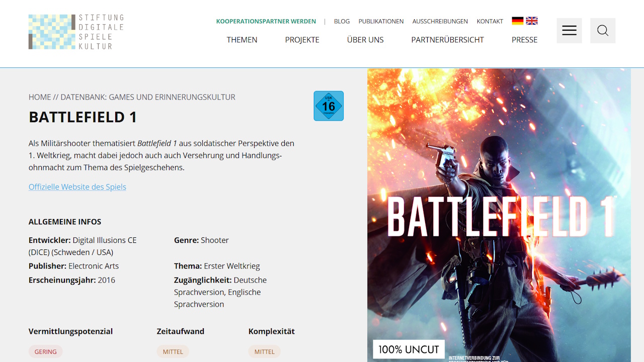Switch to German language flag

[x=518, y=21]
